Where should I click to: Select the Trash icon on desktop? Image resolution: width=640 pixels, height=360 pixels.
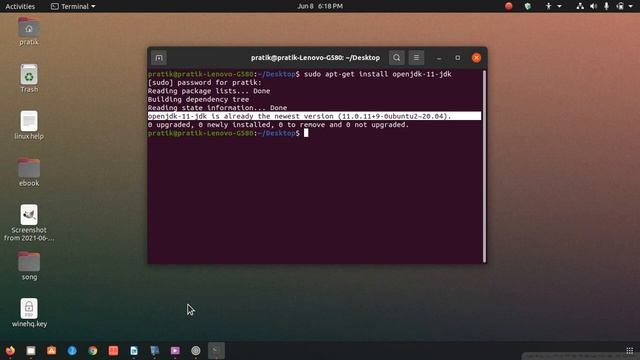tap(29, 78)
